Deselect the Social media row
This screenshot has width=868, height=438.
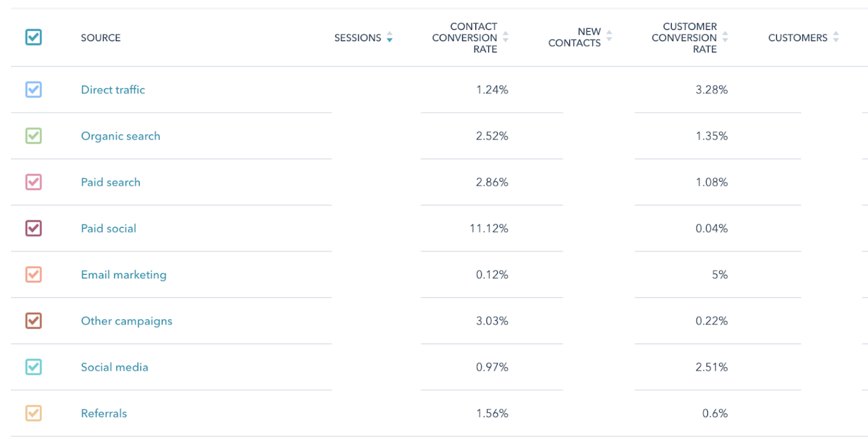(33, 367)
